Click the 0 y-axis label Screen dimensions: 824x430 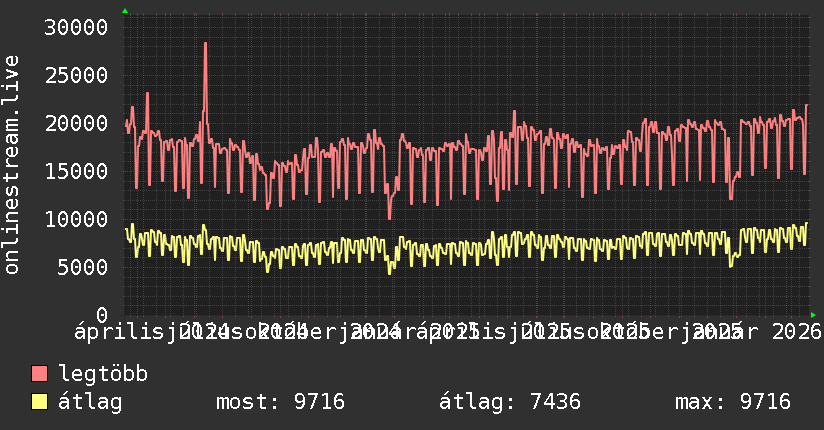click(x=102, y=315)
